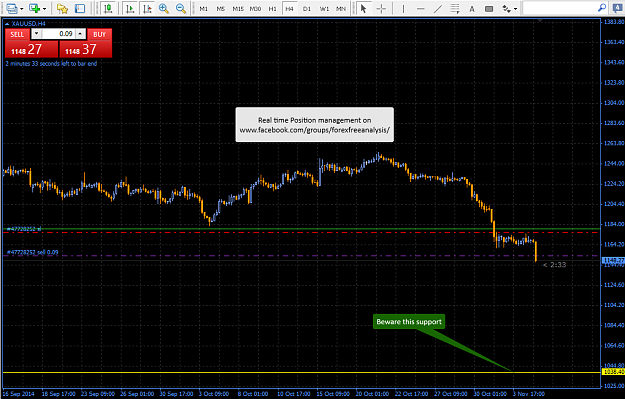Click the red BUY button label

99,34
